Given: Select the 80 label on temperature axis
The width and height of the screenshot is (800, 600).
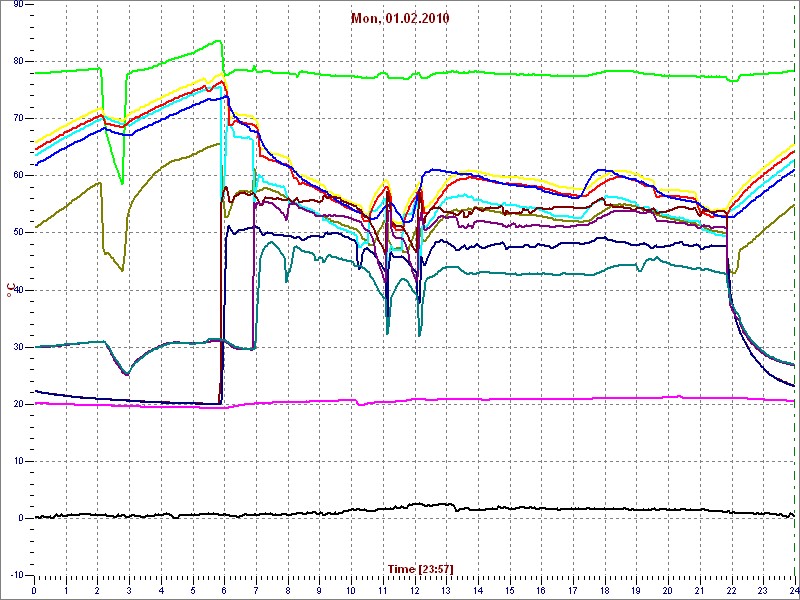Looking at the screenshot, I should tap(18, 61).
